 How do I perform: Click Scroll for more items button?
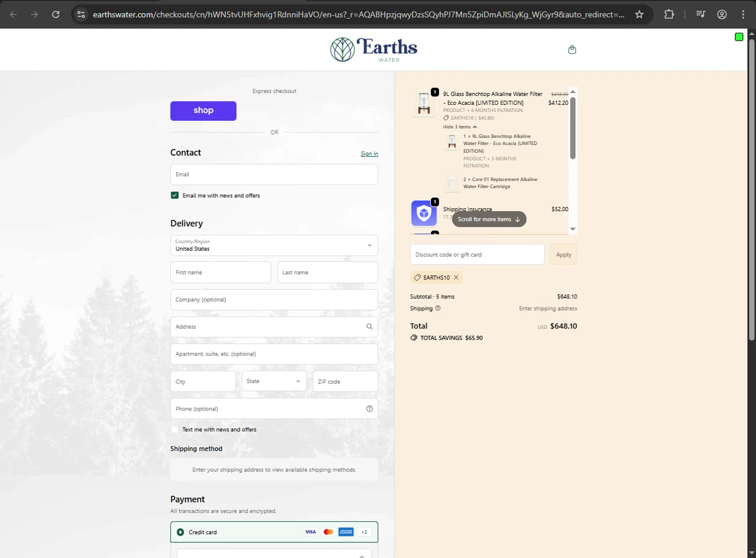click(489, 219)
